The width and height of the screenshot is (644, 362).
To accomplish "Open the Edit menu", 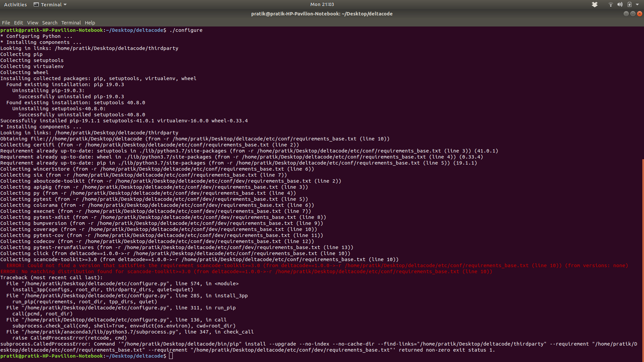I will coord(18,23).
